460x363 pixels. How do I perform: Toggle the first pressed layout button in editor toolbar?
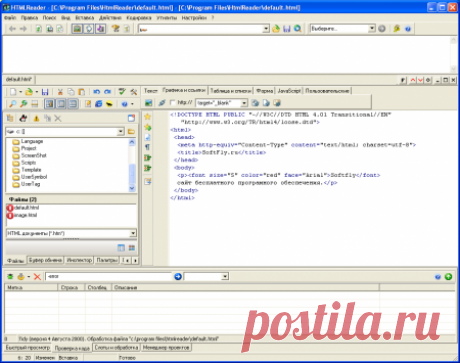click(50, 104)
